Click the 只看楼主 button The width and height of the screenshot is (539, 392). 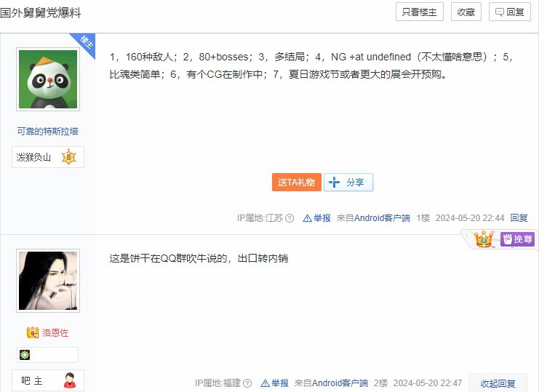pos(420,12)
